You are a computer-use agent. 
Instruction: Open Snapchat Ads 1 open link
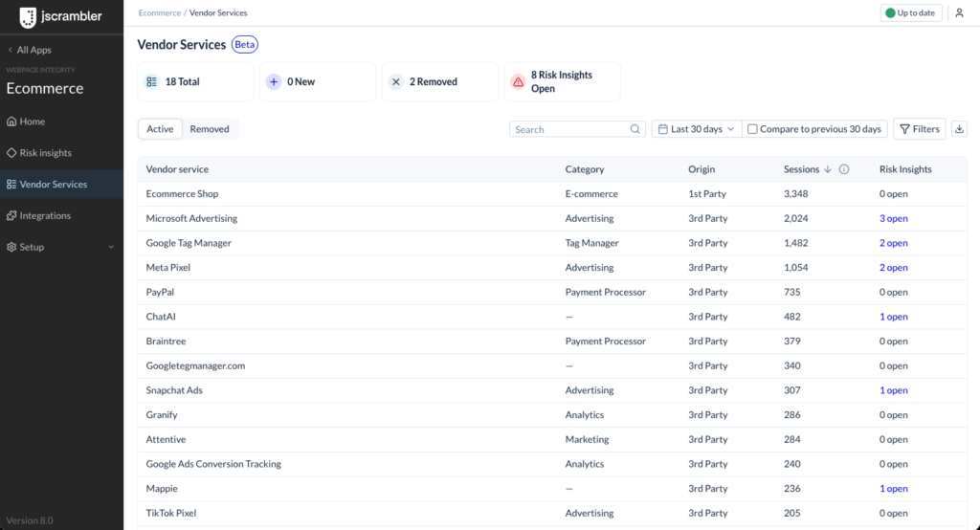click(893, 390)
